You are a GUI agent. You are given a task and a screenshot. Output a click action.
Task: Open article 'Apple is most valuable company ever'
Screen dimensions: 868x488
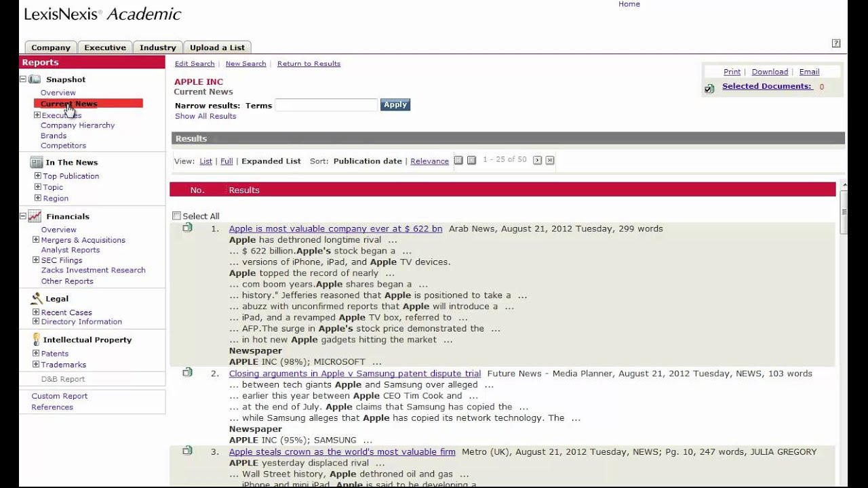336,229
